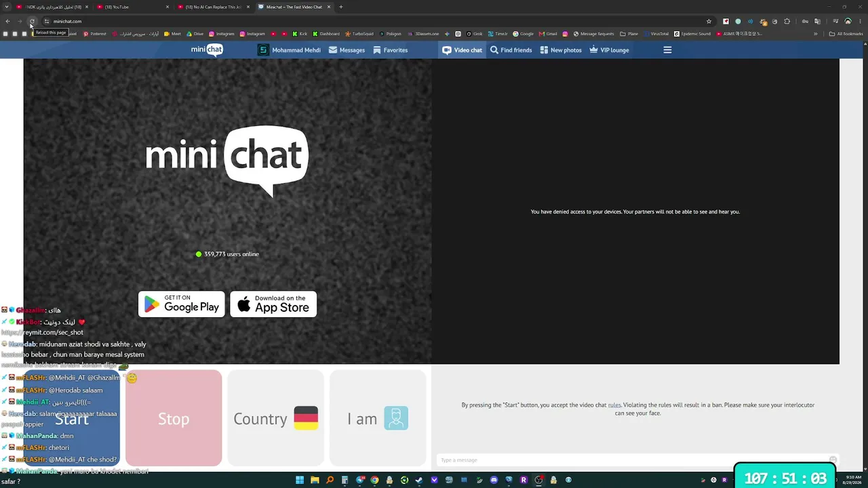The image size is (868, 488).
Task: Expand the tab search dropdown arrow
Action: pos(5,7)
